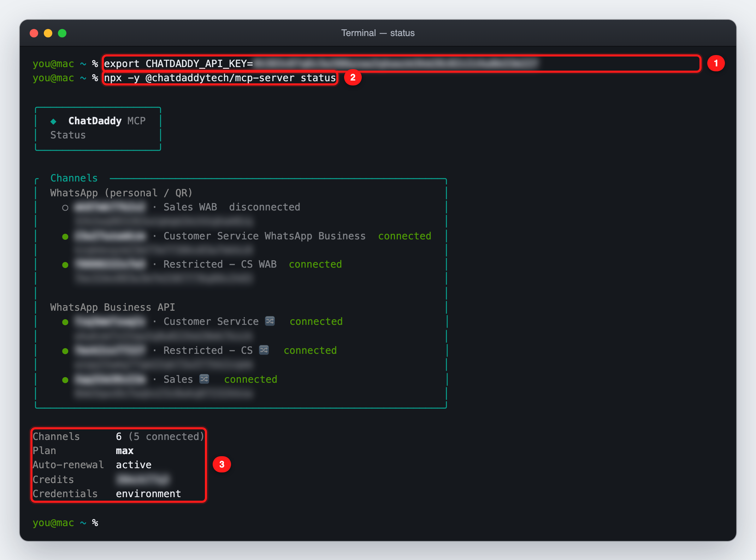Screen dimensions: 756x560
Task: Click the 'WhatsApp (personal / QR)' group heading
Action: pyautogui.click(x=121, y=193)
